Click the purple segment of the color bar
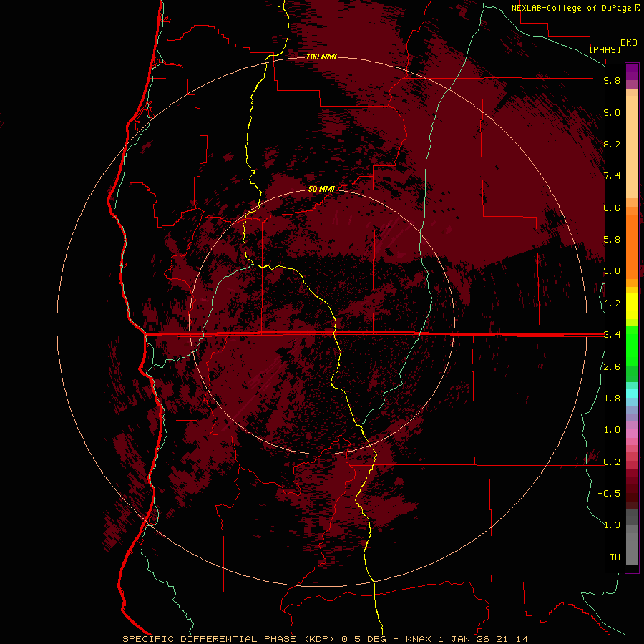Screen dimensions: 644x644 coord(632,72)
